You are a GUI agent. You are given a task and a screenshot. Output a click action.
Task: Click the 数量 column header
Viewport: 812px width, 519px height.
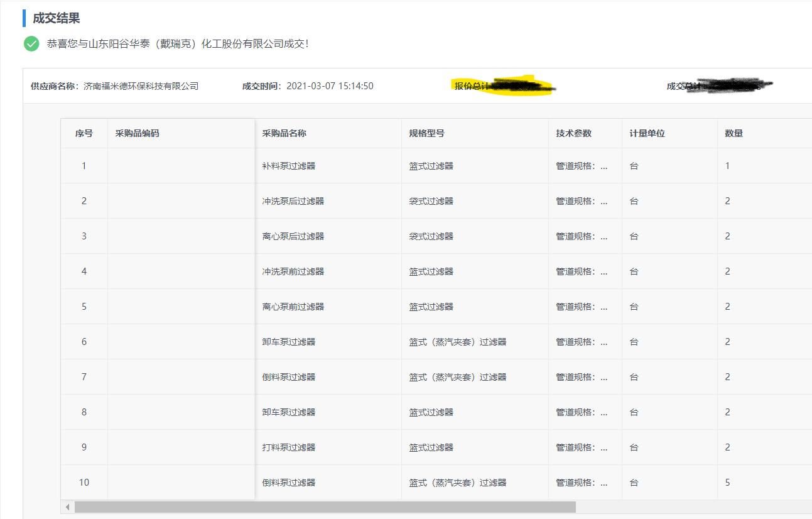point(734,133)
